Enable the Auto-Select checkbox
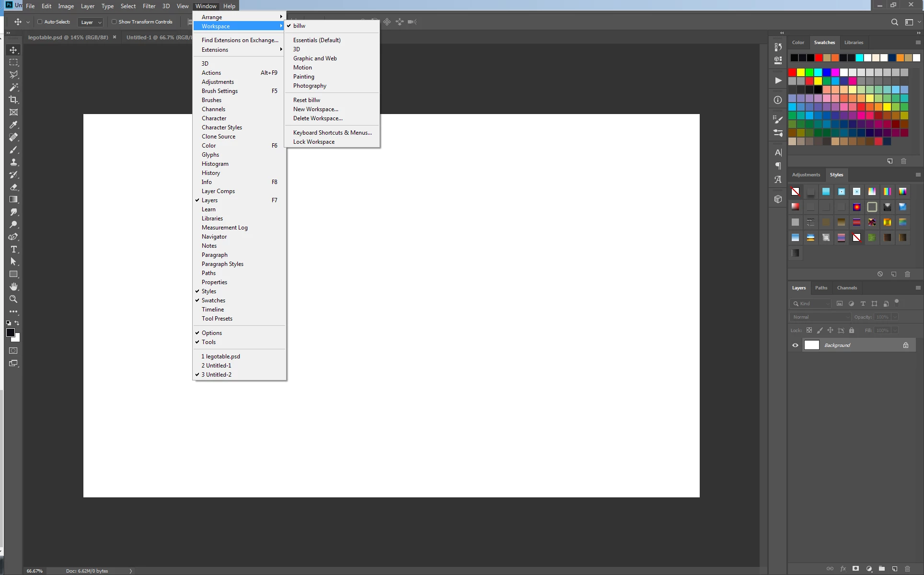 tap(40, 22)
